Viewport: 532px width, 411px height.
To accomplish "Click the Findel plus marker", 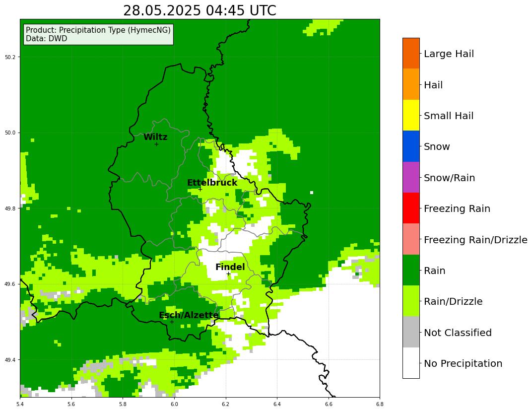I will 228,274.
